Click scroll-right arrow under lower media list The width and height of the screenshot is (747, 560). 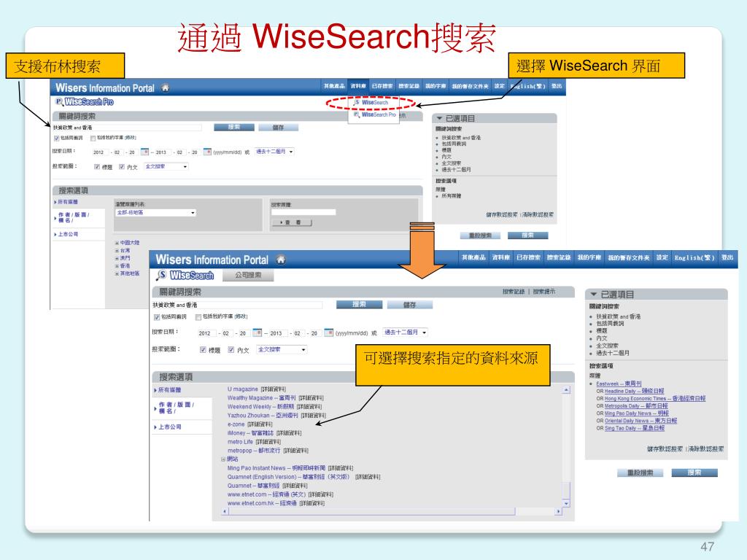tap(558, 511)
